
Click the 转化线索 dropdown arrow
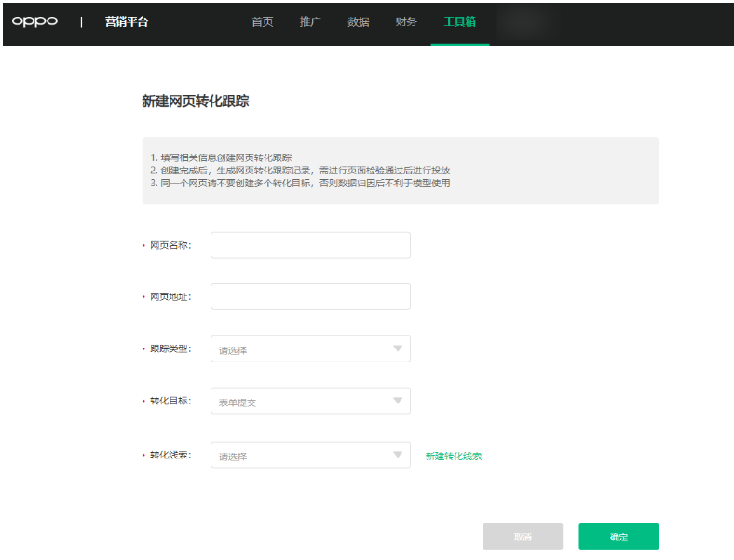pyautogui.click(x=398, y=455)
